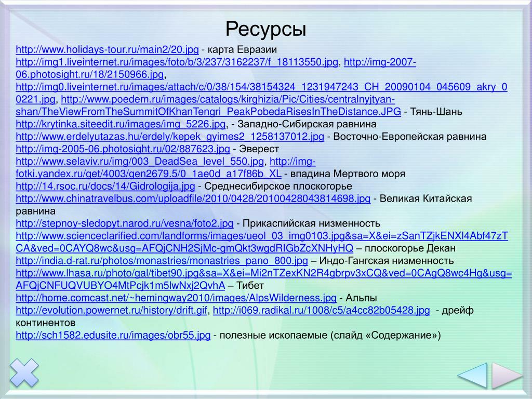Open the erdelyutazas.hu gyimes2 link
The width and height of the screenshot is (532, 399).
click(x=170, y=137)
